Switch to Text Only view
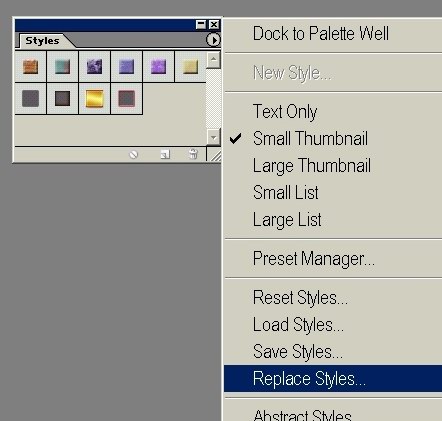The height and width of the screenshot is (421, 442). [x=285, y=111]
